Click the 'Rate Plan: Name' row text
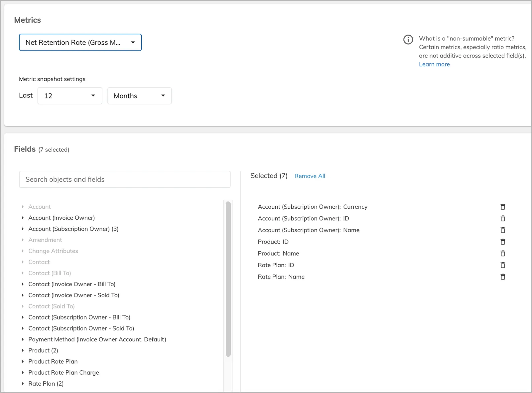 pos(281,277)
